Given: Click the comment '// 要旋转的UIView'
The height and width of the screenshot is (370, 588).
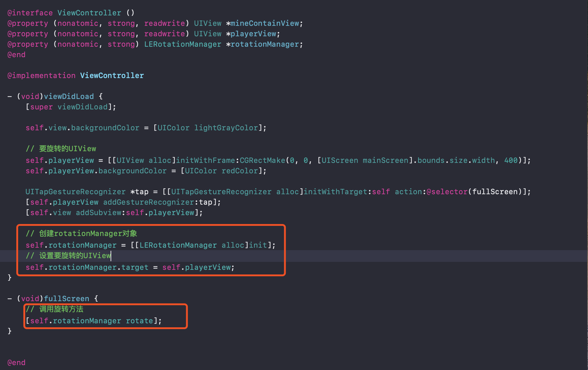Looking at the screenshot, I should [x=61, y=149].
